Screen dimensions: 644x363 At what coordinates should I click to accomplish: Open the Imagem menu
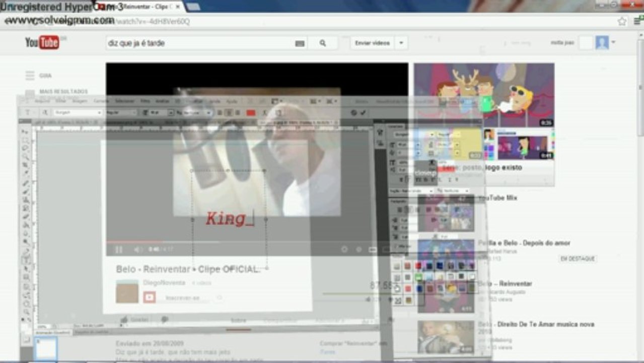(x=80, y=101)
